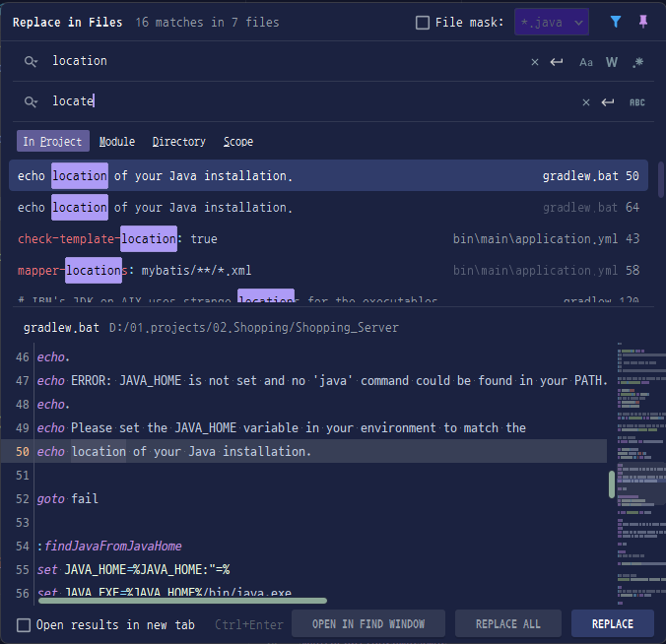Click the REPLACE button
Image resolution: width=666 pixels, height=644 pixels.
(613, 623)
